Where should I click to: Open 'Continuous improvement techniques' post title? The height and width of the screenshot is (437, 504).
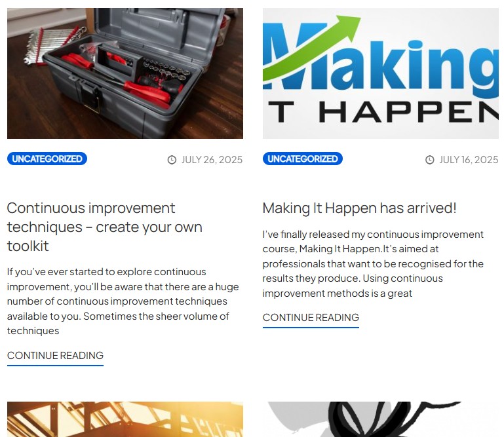(104, 227)
